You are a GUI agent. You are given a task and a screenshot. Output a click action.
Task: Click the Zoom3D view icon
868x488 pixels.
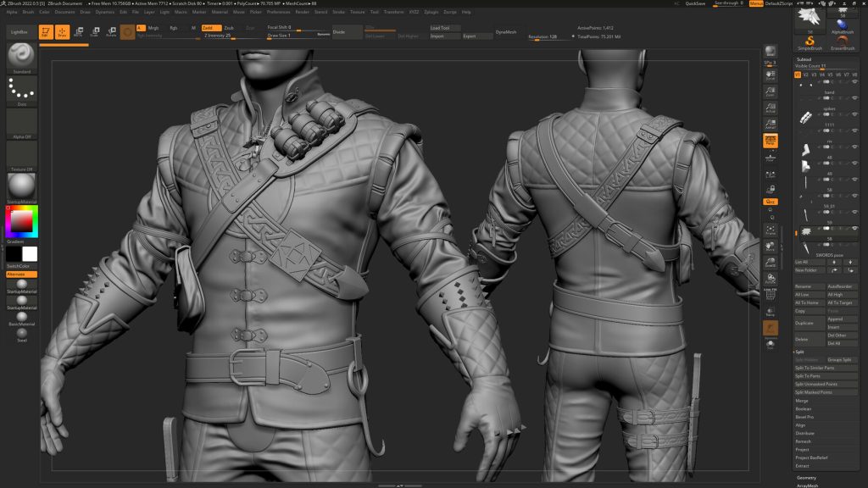pyautogui.click(x=770, y=263)
